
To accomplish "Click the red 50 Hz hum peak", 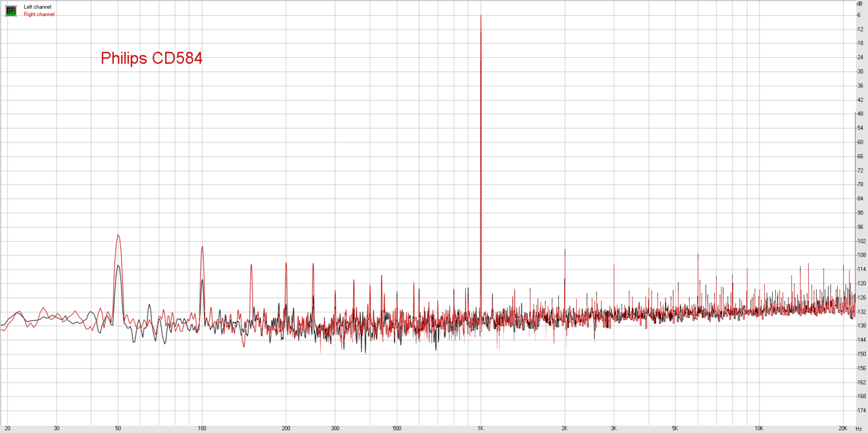I will 119,236.
